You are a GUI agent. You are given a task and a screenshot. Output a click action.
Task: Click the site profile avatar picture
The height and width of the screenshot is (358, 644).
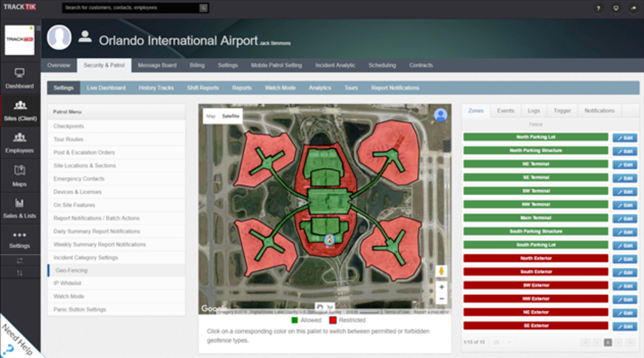pyautogui.click(x=59, y=37)
